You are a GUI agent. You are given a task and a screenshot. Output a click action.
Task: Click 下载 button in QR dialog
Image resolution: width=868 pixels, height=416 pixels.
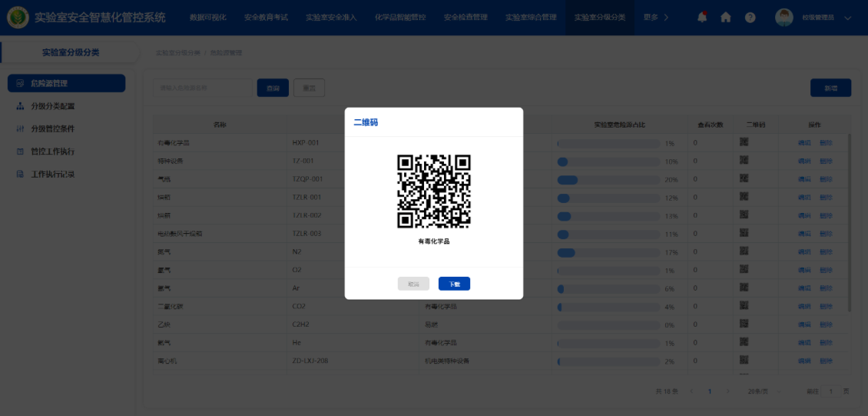click(x=455, y=284)
